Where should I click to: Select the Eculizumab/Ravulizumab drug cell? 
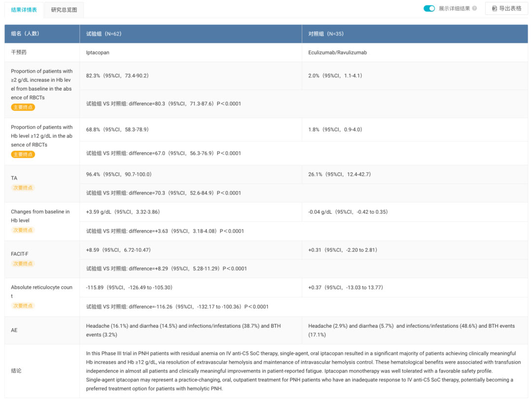(x=337, y=52)
